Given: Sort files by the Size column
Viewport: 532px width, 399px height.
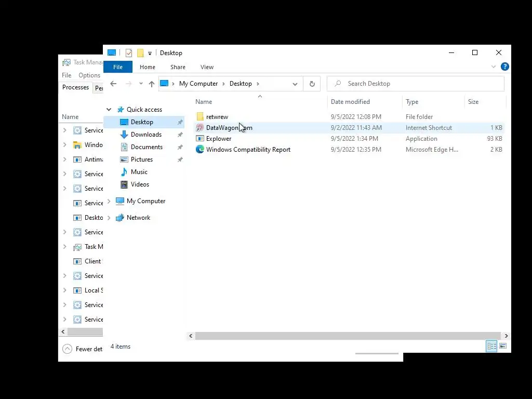Looking at the screenshot, I should 473,102.
